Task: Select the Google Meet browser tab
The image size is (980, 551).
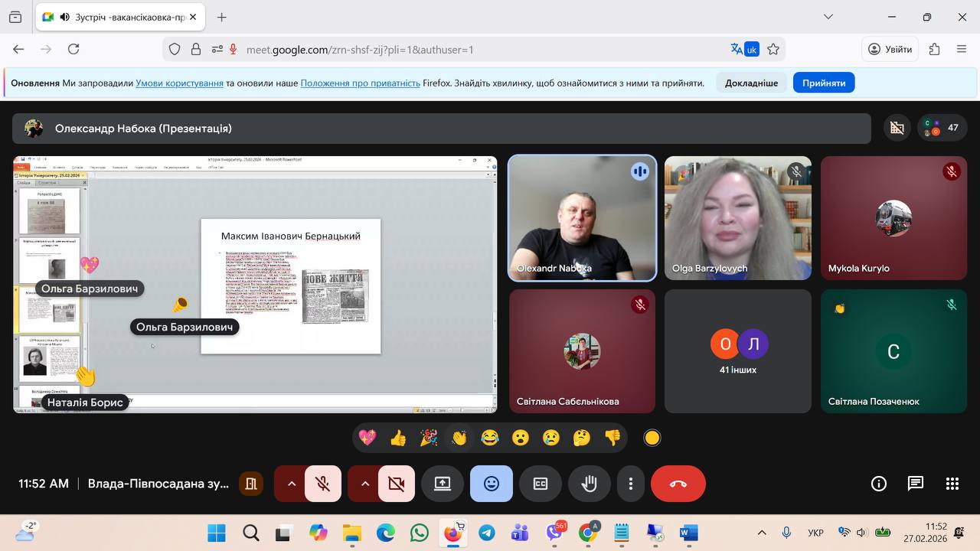Action: (122, 17)
